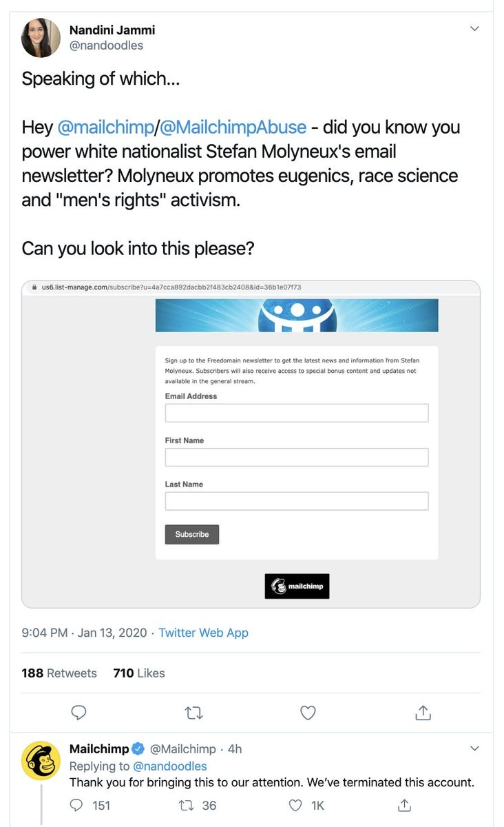Viewport: 504px width, 827px height.
Task: Like the main tweet with heart icon
Action: coord(308,713)
